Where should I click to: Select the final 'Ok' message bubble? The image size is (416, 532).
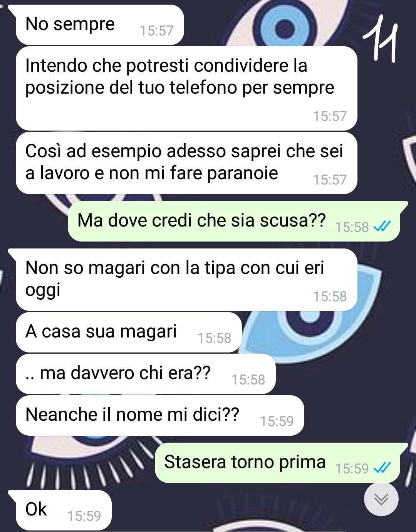pos(64,510)
